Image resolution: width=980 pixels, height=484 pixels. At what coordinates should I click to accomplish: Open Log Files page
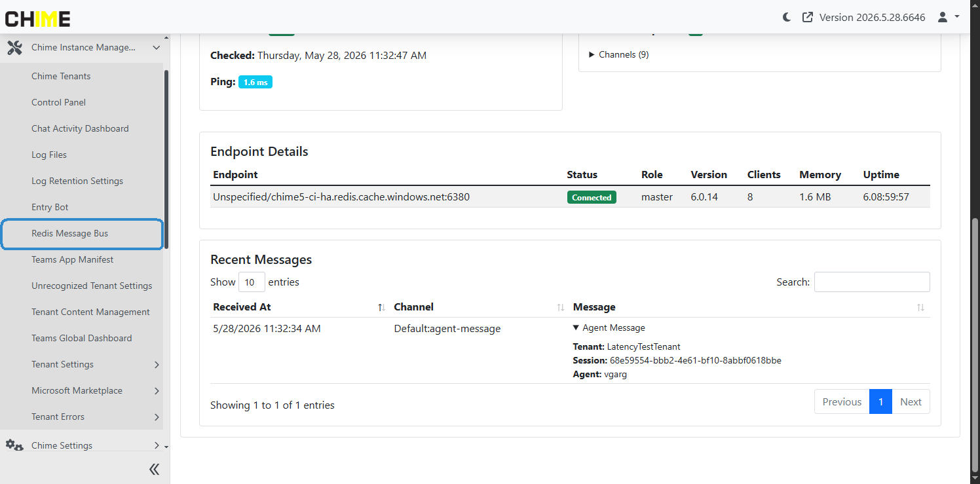click(49, 155)
